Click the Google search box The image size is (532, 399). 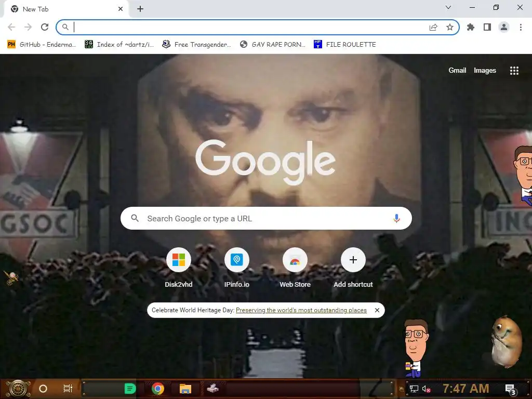[266, 219]
